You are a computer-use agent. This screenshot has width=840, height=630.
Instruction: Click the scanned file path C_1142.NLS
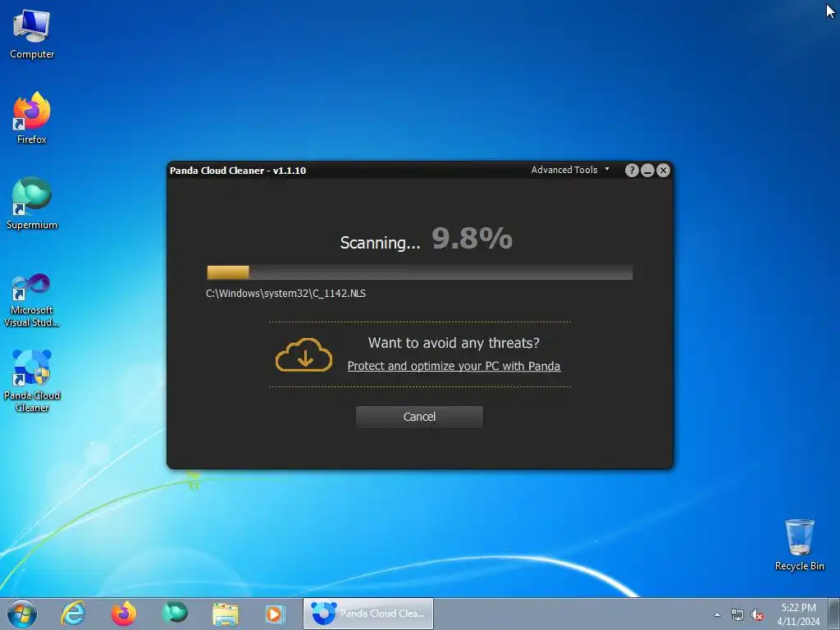(285, 293)
